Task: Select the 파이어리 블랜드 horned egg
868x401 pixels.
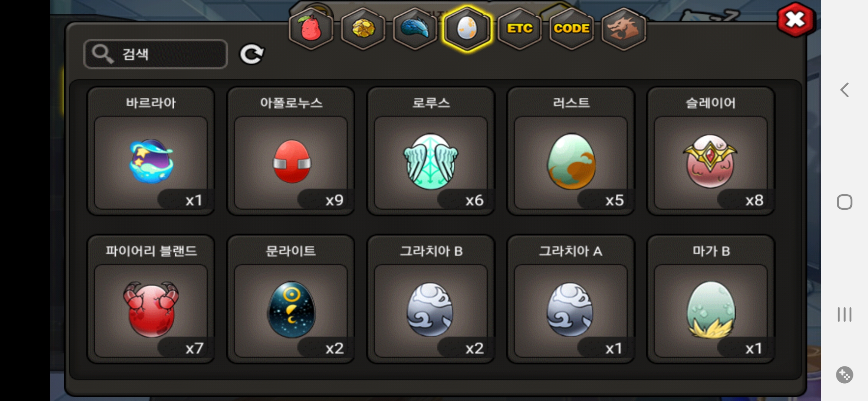Action: (x=151, y=299)
